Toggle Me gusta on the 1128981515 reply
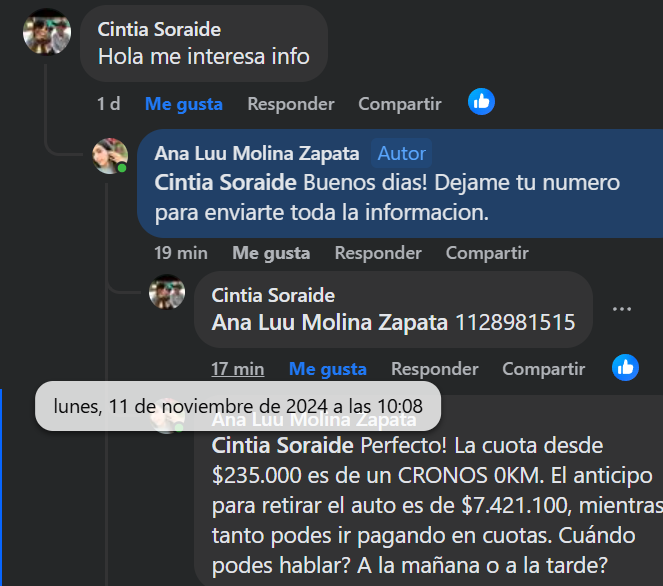 328,369
